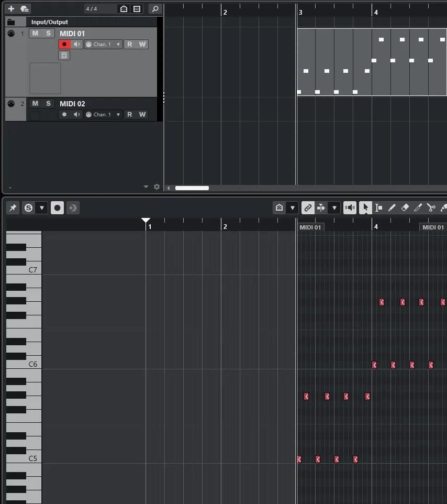Click scroll-left arrow in project scrollbar
This screenshot has height=504, width=447.
tap(169, 188)
